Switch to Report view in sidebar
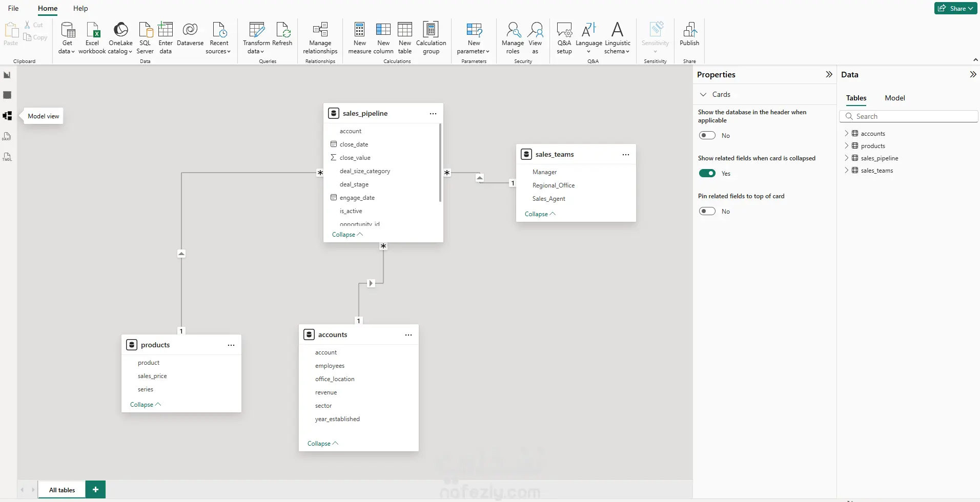The width and height of the screenshot is (980, 502). click(x=7, y=75)
